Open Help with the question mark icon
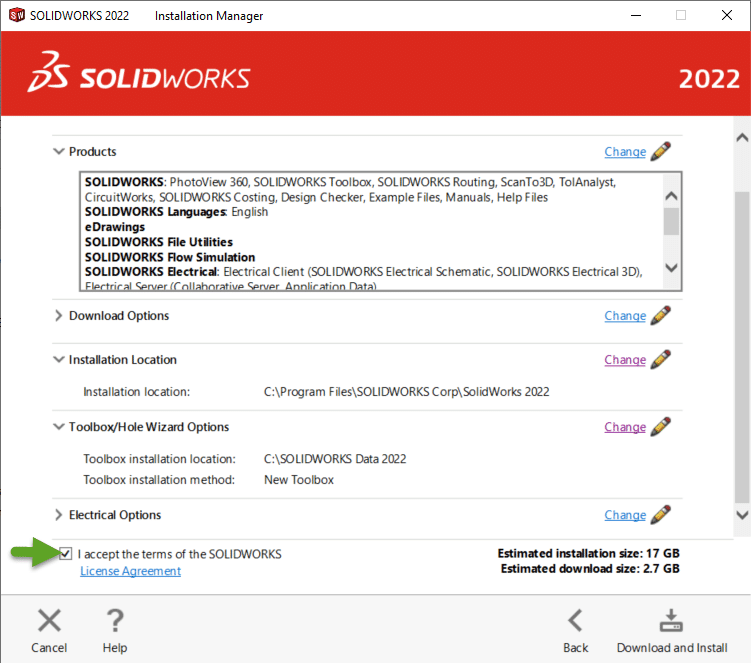Image resolution: width=751 pixels, height=663 pixels. pos(115,629)
